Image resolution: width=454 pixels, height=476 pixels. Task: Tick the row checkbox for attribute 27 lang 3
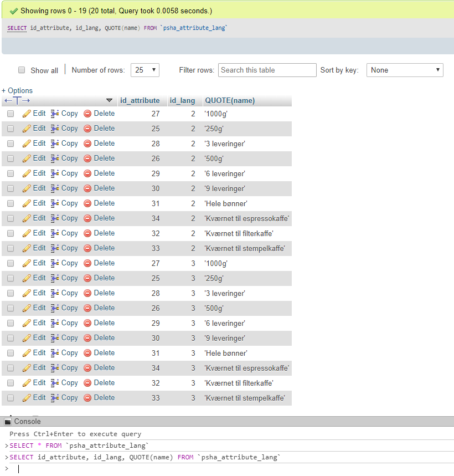pyautogui.click(x=11, y=263)
